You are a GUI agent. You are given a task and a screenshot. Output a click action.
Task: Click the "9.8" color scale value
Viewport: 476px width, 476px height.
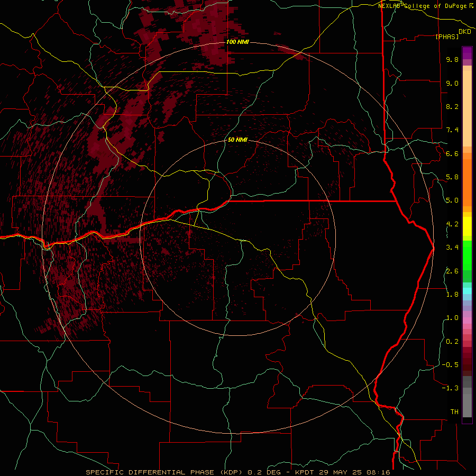pyautogui.click(x=452, y=59)
